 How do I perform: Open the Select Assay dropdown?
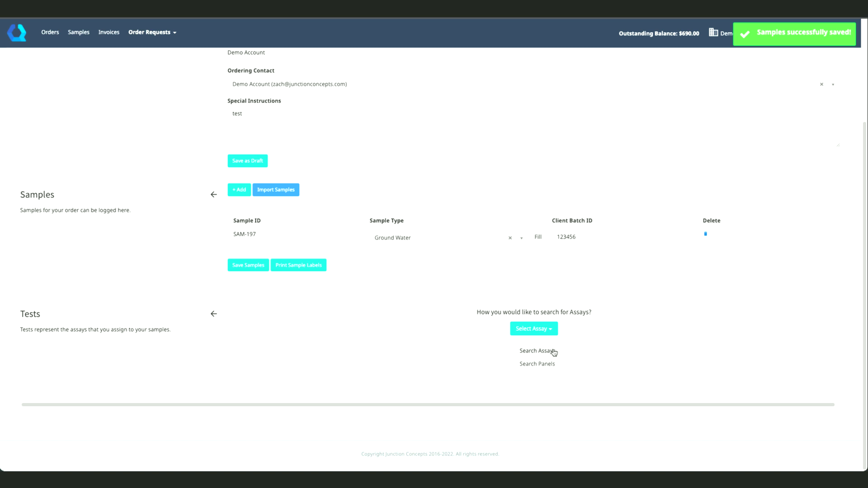[x=533, y=328]
